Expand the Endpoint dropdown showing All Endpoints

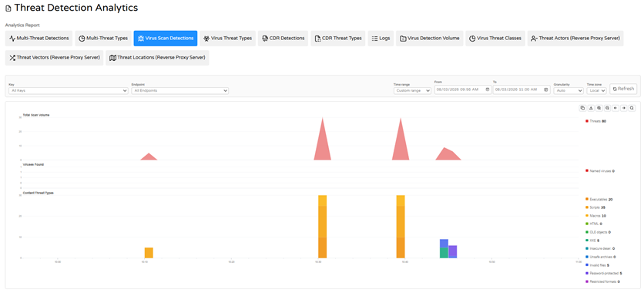(x=180, y=90)
